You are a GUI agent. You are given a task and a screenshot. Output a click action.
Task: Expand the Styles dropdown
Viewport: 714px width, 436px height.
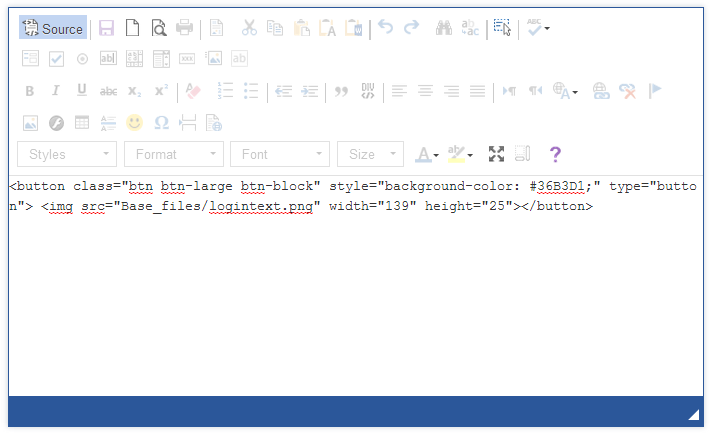click(x=67, y=154)
